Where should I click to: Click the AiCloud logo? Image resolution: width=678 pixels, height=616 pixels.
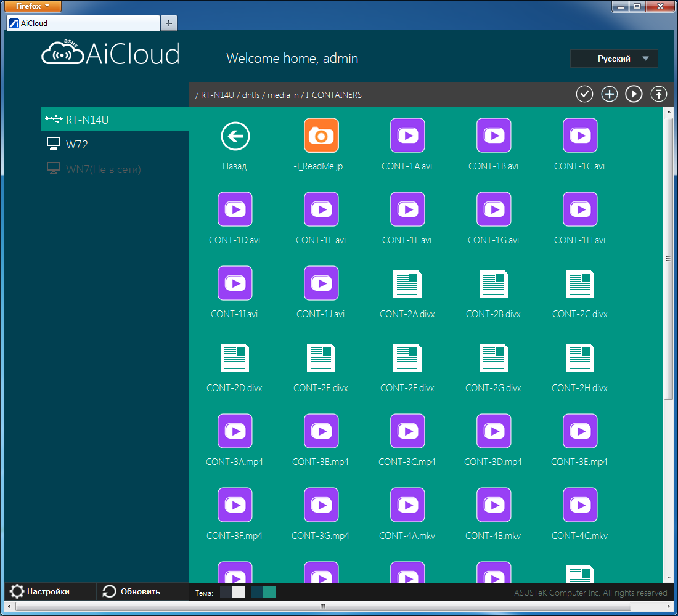click(x=110, y=53)
